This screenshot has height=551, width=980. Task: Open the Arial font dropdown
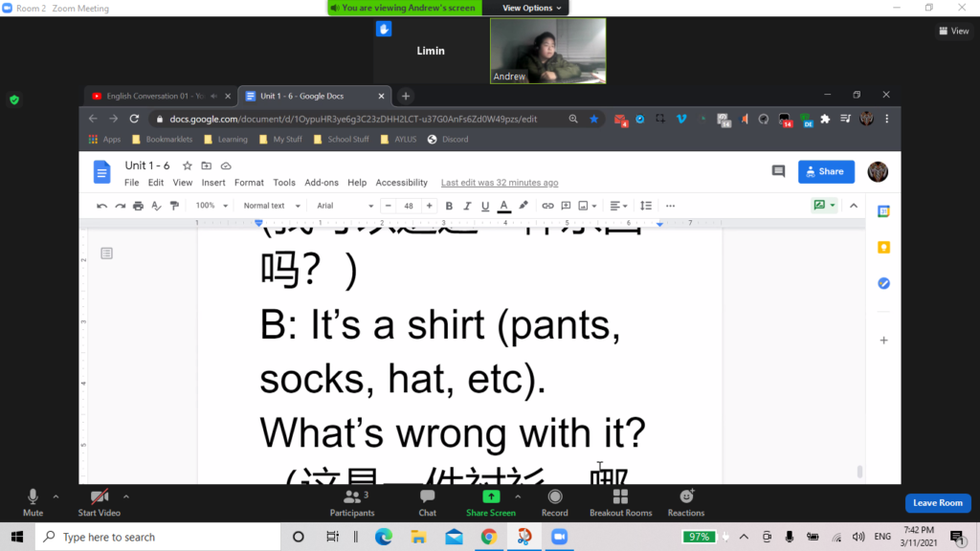coord(345,206)
